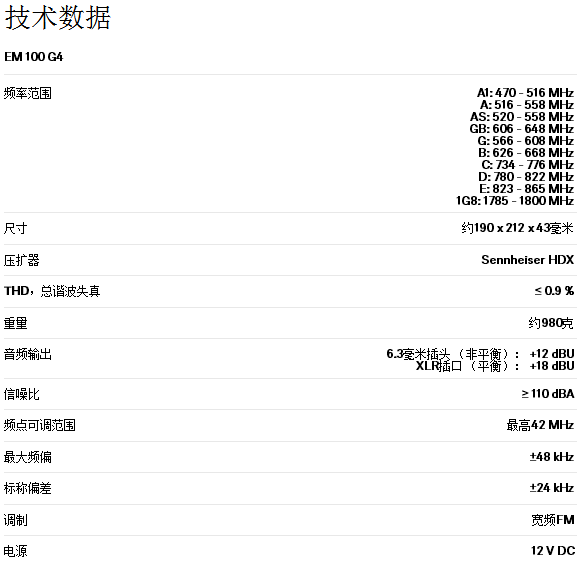This screenshot has width=579, height=563.
Task: Select the 宽频FM value
Action: (553, 520)
